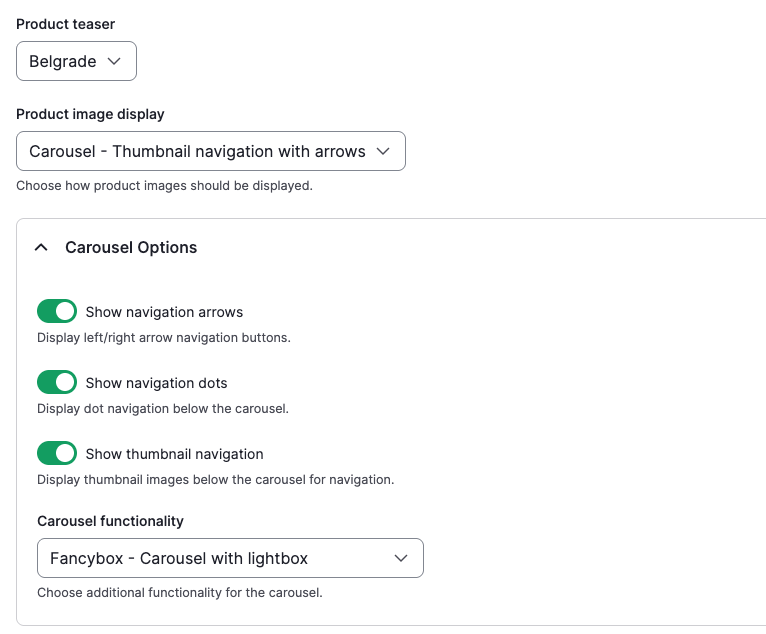Disable Show navigation arrows toggle
The height and width of the screenshot is (634, 766).
[57, 311]
